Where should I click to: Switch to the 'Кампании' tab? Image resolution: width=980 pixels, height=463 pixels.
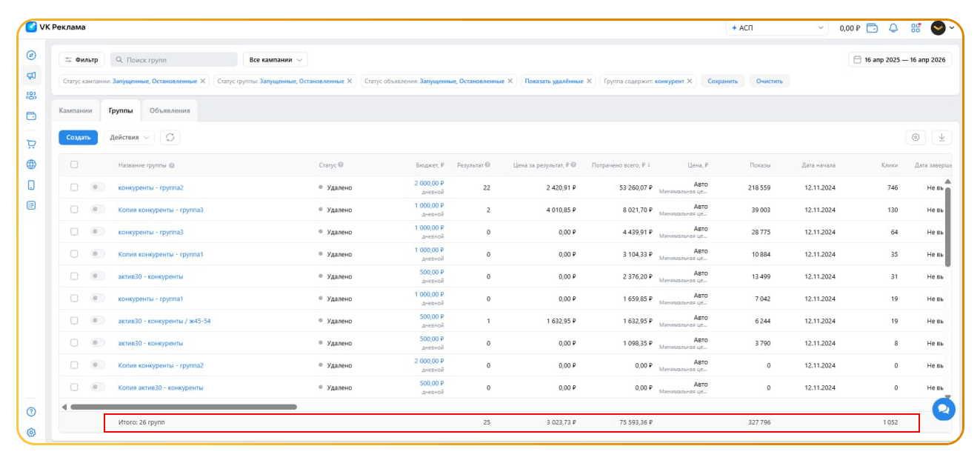click(76, 110)
